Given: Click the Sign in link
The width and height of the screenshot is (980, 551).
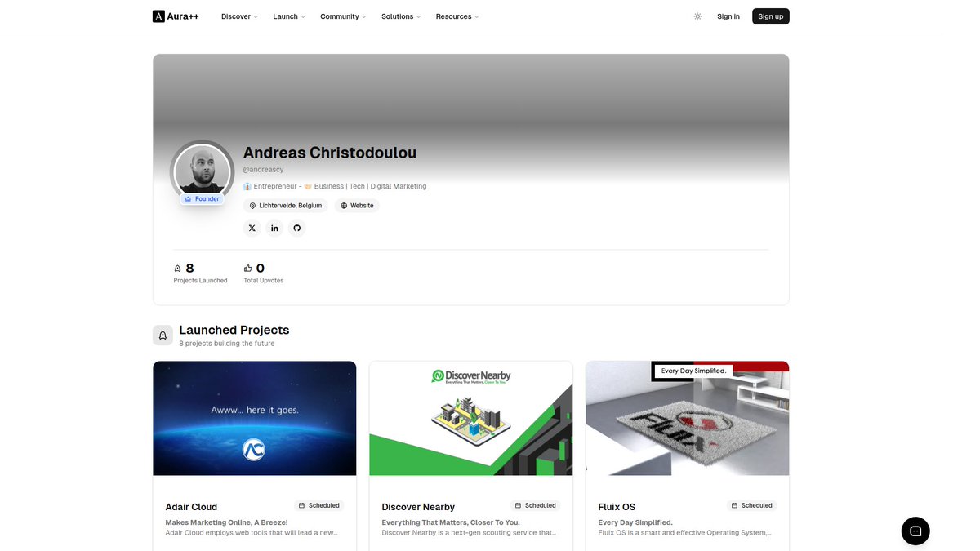Looking at the screenshot, I should point(728,16).
